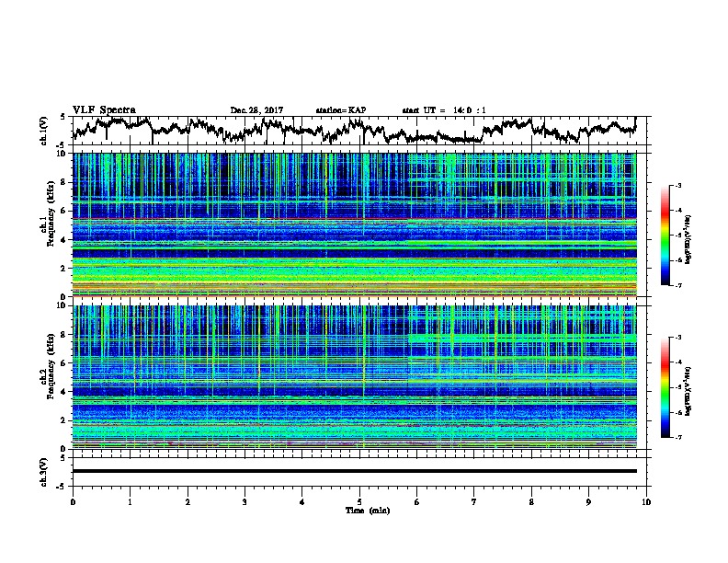Click the "VLF Spectra" plot title
This screenshot has width=728, height=563.
(x=104, y=110)
